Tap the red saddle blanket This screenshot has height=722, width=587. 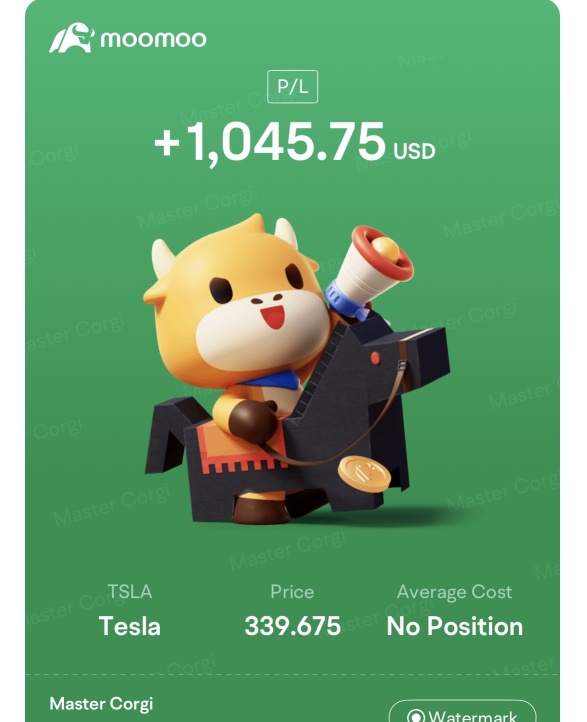coord(237,449)
